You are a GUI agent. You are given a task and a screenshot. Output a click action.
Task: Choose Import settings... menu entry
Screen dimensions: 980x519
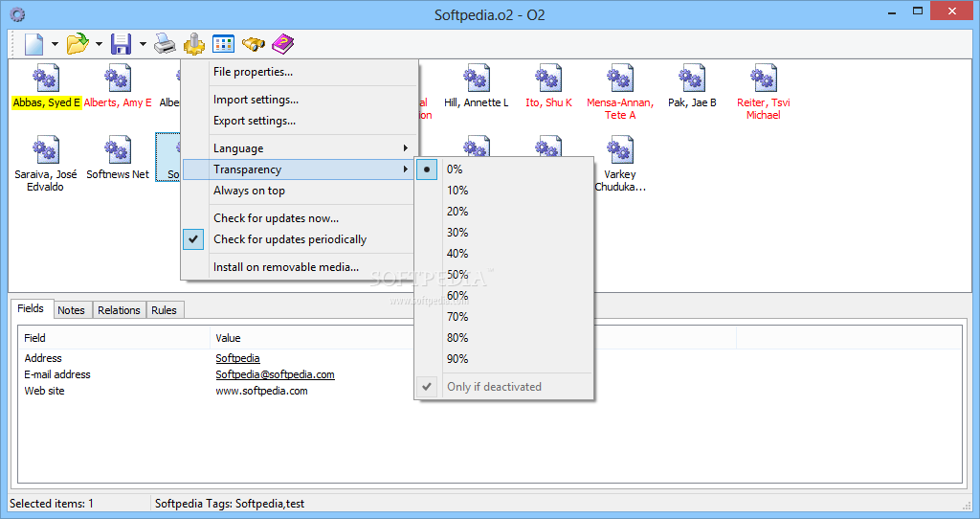pyautogui.click(x=300, y=100)
